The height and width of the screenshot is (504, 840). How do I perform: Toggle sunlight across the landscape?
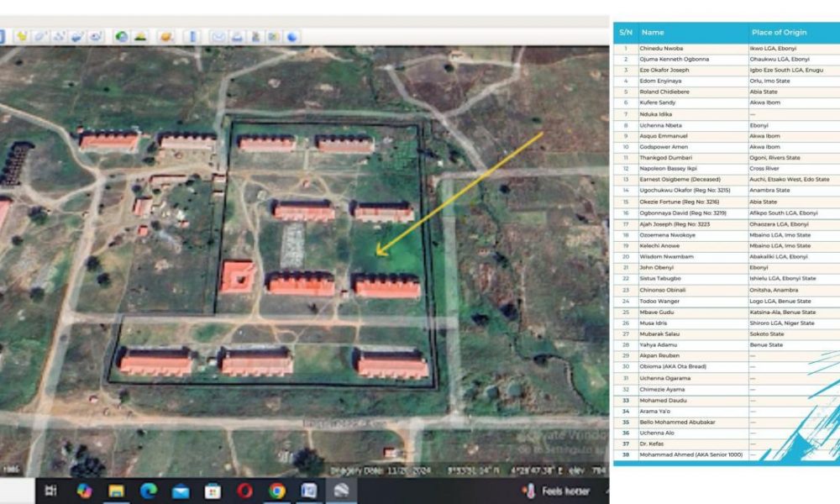click(x=140, y=37)
